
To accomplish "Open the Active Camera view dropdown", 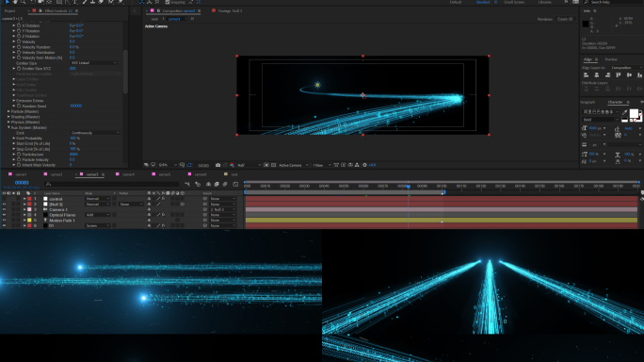I will (x=293, y=165).
